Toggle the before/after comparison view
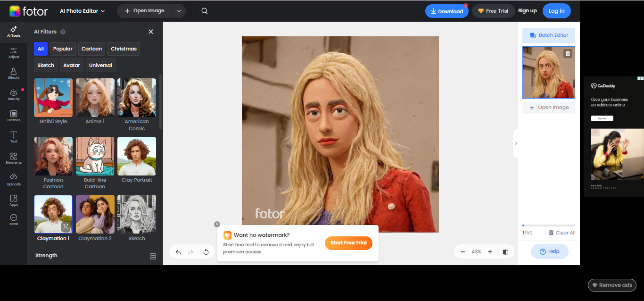The image size is (644, 301). pyautogui.click(x=505, y=251)
